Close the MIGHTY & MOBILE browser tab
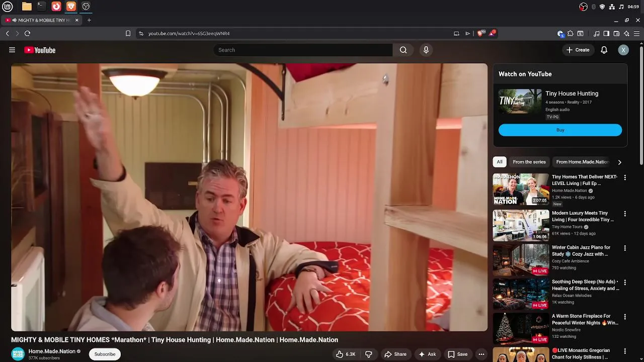The image size is (644, 362). pyautogui.click(x=77, y=20)
